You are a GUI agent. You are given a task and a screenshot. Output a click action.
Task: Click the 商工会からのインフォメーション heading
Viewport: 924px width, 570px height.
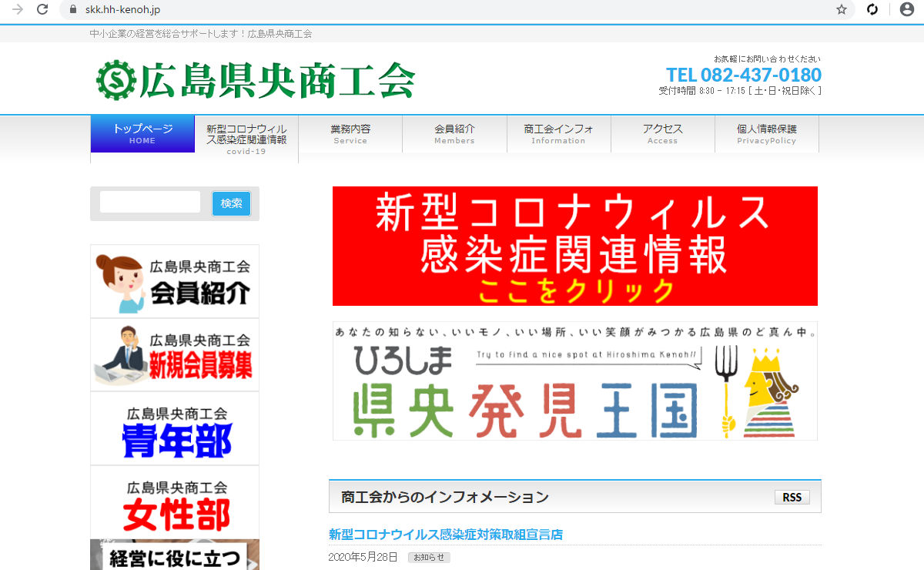[445, 498]
